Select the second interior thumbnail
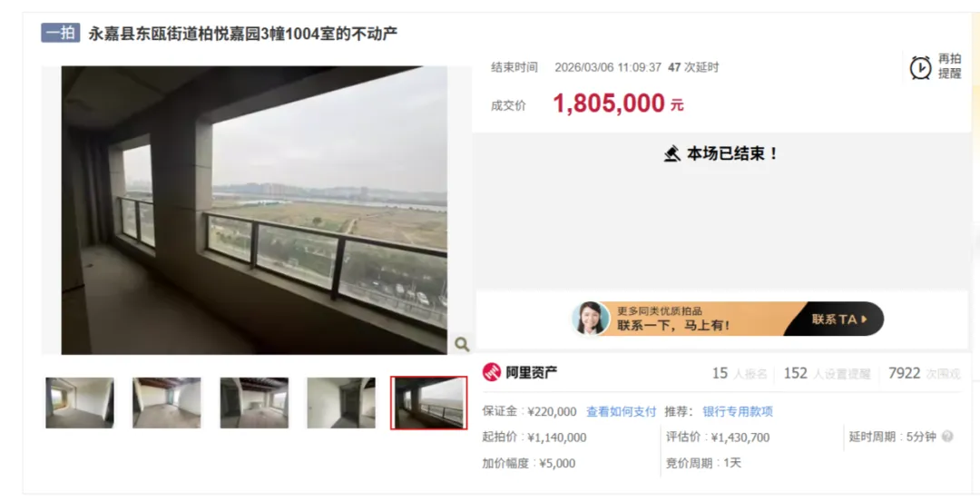The width and height of the screenshot is (980, 501). 167,403
